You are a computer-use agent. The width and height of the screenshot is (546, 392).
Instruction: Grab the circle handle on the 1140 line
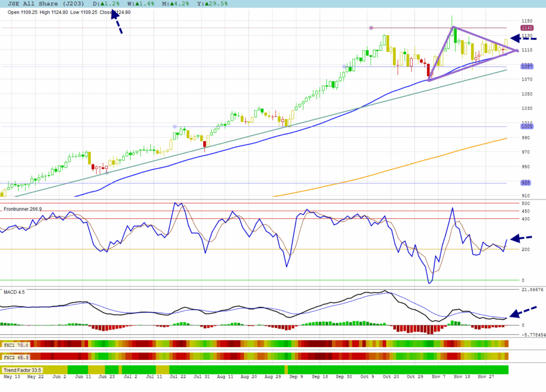click(371, 28)
